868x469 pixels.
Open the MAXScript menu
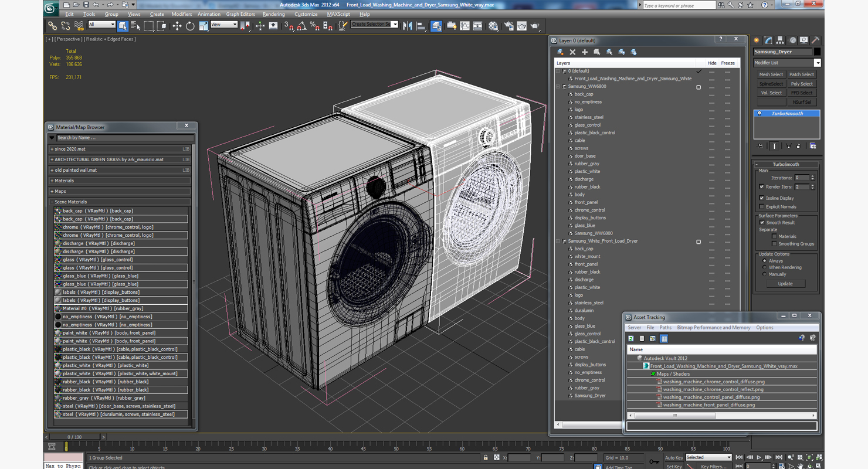pos(338,14)
